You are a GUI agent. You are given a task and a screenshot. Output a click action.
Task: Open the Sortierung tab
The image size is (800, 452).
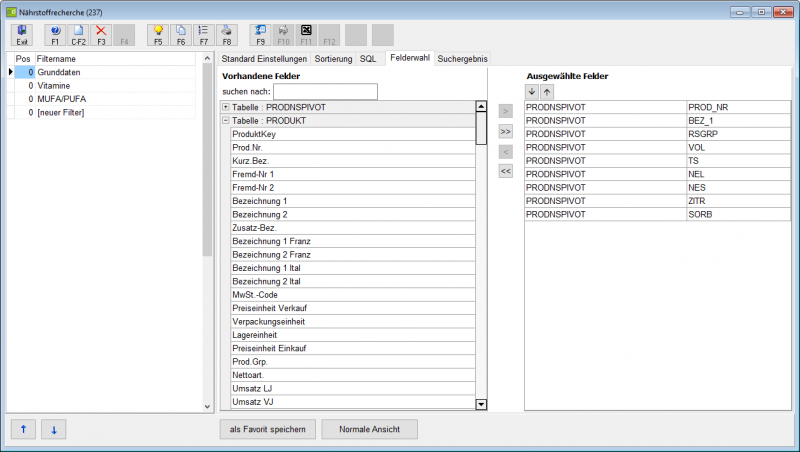click(x=333, y=59)
